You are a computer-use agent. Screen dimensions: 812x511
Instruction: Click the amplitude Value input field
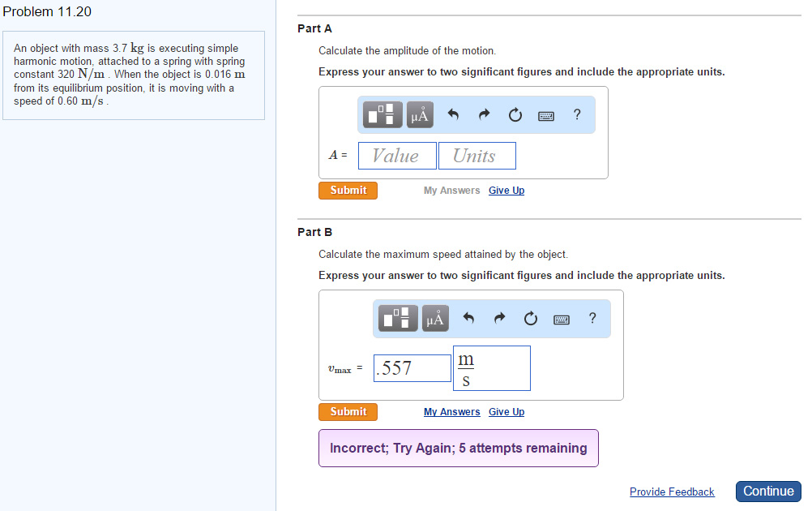[x=397, y=156]
